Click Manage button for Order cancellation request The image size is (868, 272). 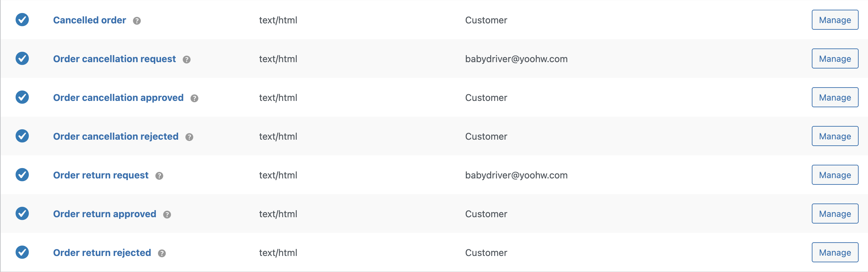pyautogui.click(x=835, y=58)
